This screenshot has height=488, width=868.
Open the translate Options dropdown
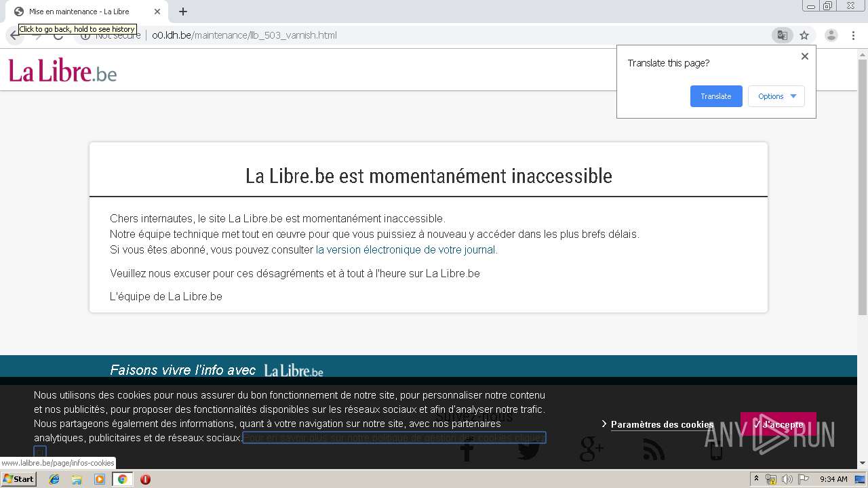tap(776, 96)
